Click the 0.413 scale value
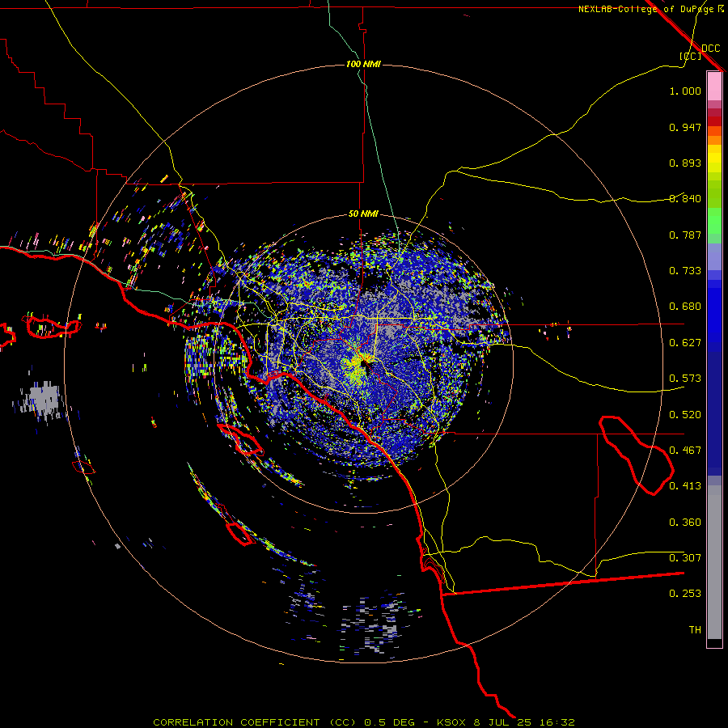The height and width of the screenshot is (728, 728). (685, 486)
